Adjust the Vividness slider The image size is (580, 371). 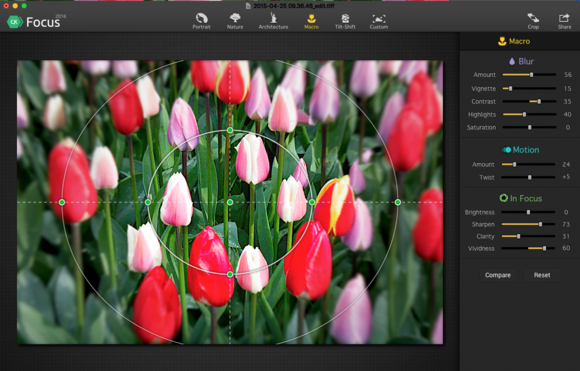click(x=528, y=248)
